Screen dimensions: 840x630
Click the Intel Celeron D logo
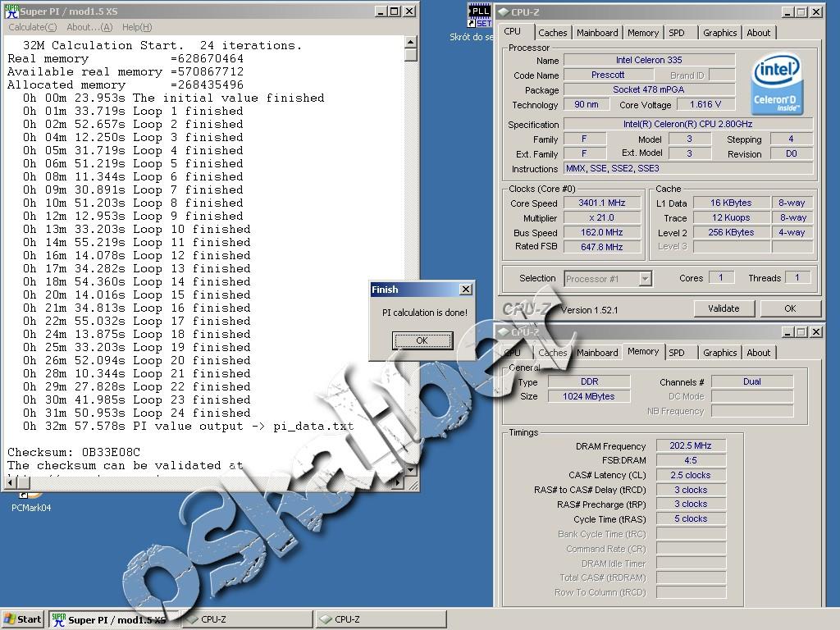click(777, 83)
